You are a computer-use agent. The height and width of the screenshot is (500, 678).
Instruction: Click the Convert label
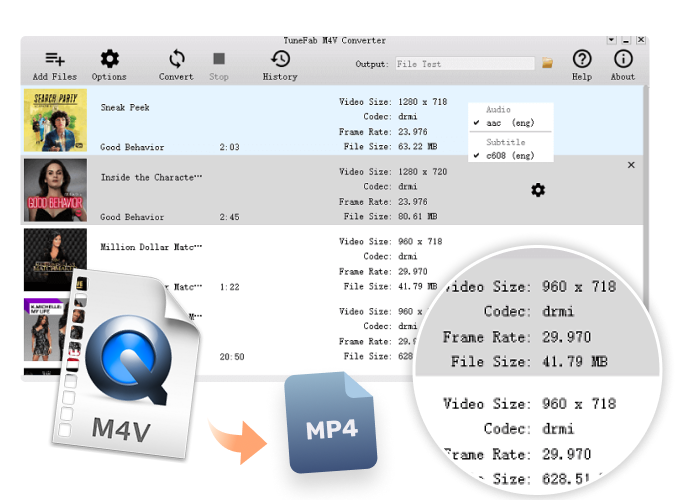(176, 77)
